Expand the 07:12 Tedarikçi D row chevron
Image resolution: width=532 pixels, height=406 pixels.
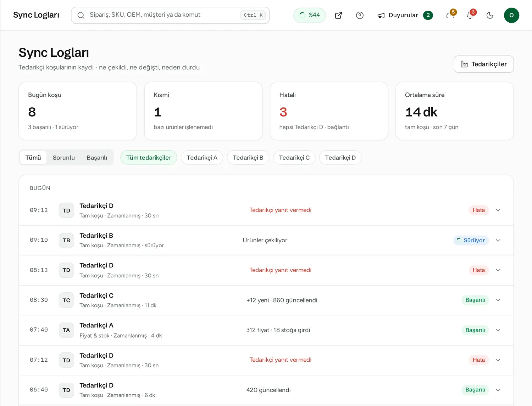tap(498, 360)
